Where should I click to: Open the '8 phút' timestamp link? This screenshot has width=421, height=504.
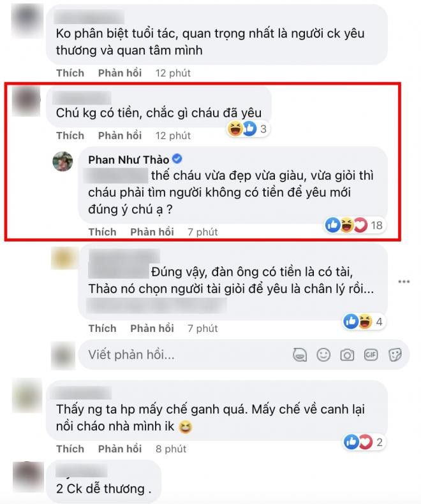(171, 449)
